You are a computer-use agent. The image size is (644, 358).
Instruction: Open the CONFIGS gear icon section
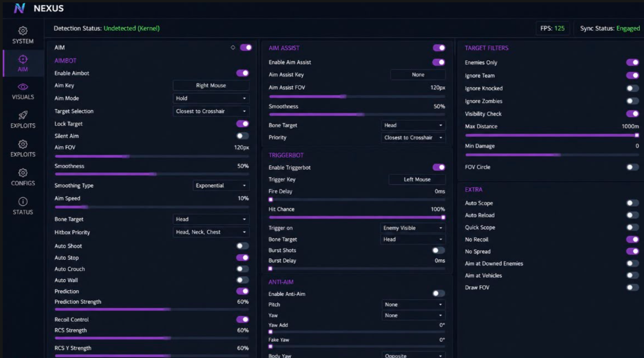tap(23, 173)
